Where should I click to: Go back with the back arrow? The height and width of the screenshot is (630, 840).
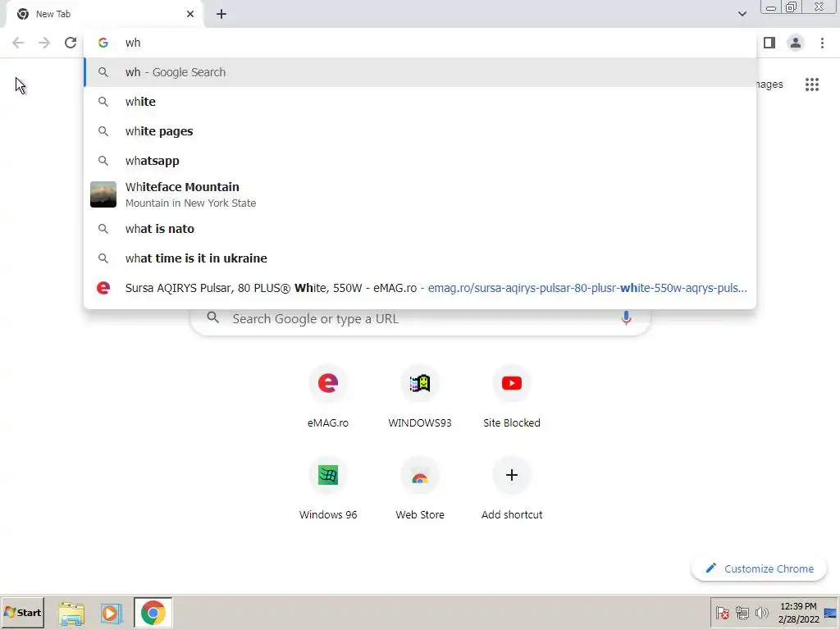click(18, 43)
